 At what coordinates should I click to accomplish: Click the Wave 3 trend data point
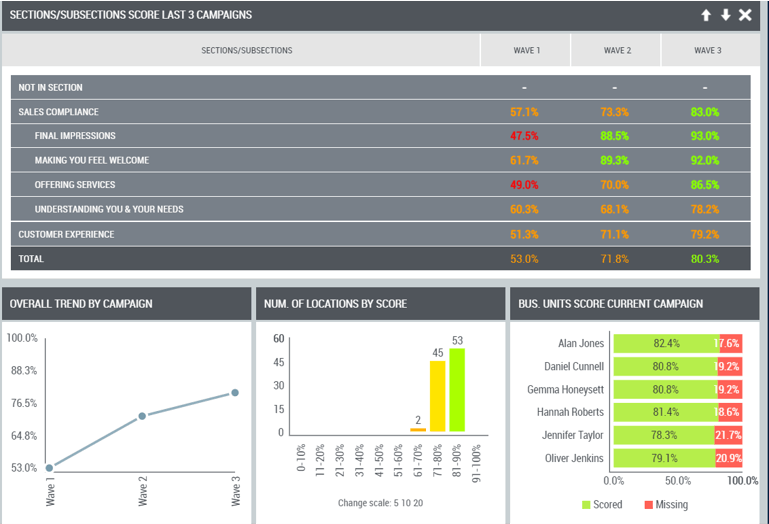[x=235, y=393]
